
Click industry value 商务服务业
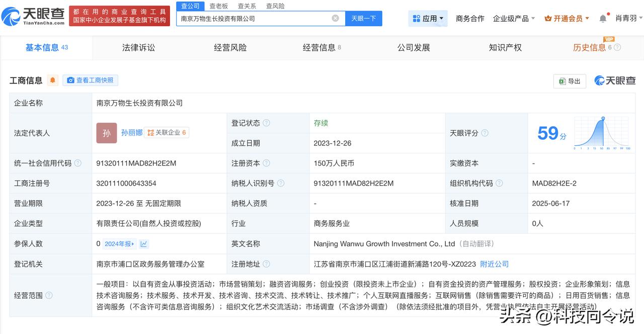point(332,224)
